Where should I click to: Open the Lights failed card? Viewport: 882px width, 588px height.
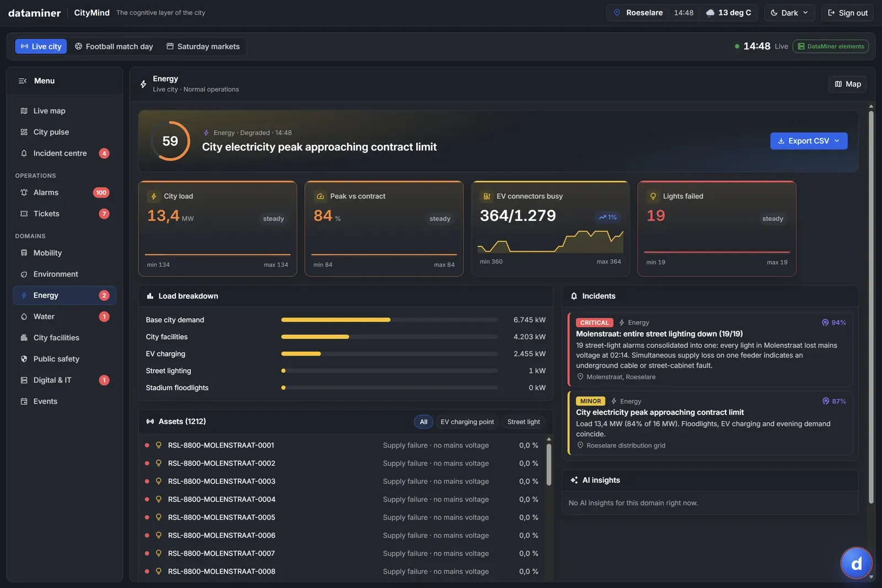click(717, 229)
